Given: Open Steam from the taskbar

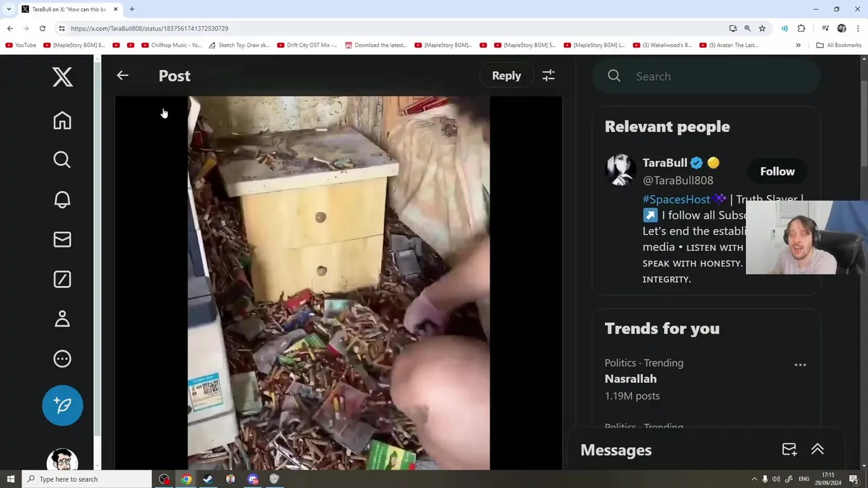Looking at the screenshot, I should tap(208, 479).
